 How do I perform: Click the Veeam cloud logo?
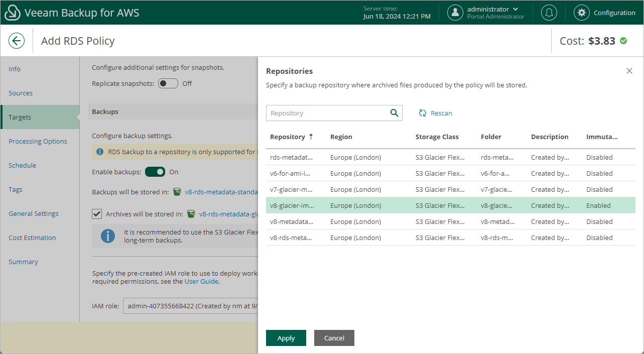[x=13, y=13]
